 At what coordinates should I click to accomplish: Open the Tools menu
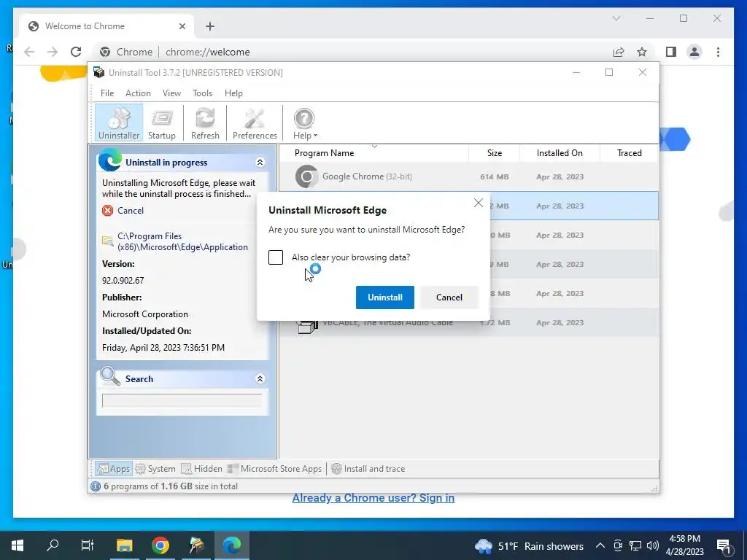coord(203,93)
